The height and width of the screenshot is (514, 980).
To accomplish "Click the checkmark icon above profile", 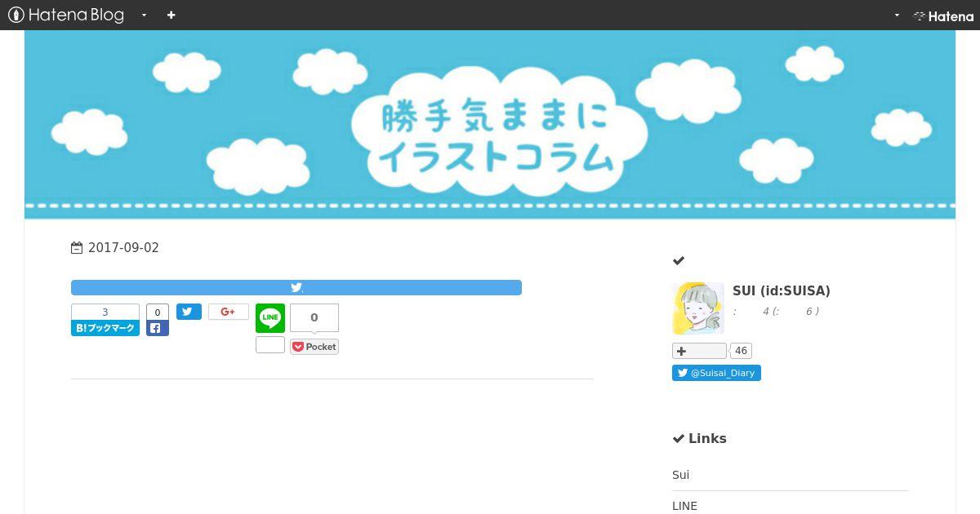I will tap(679, 261).
